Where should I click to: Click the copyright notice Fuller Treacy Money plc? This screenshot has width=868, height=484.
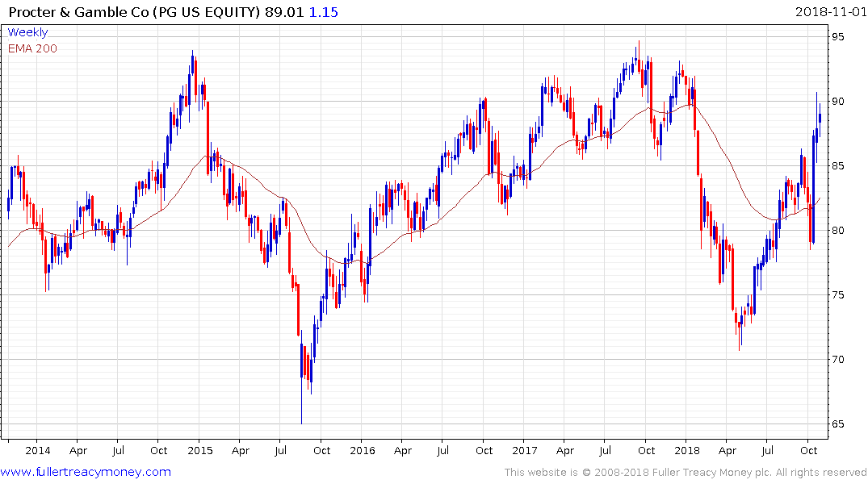pyautogui.click(x=686, y=473)
